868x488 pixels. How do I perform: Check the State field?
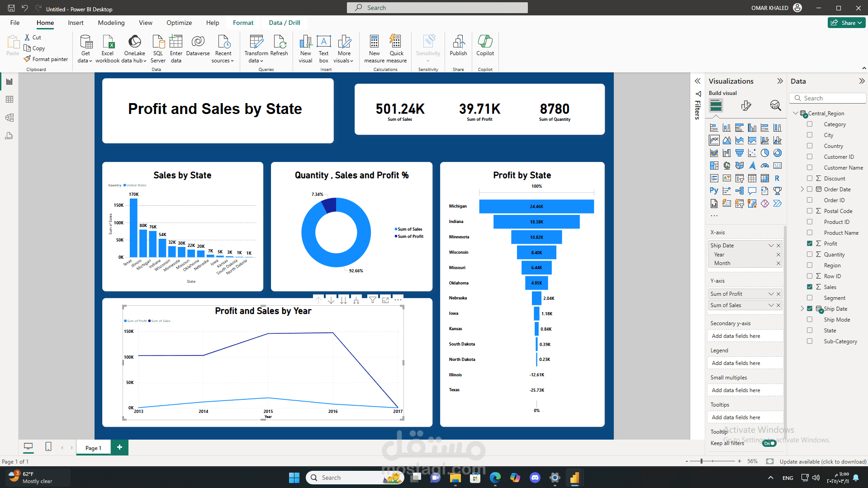click(x=810, y=330)
